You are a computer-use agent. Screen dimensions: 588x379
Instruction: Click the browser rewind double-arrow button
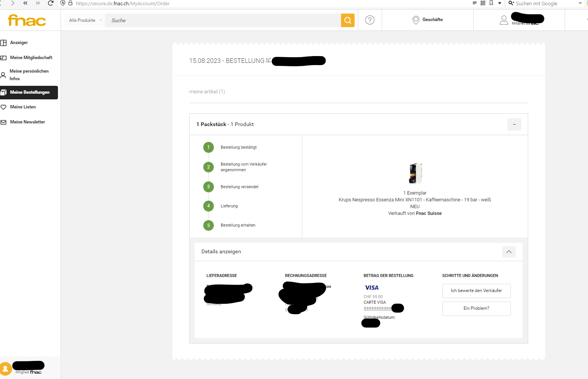pos(25,3)
